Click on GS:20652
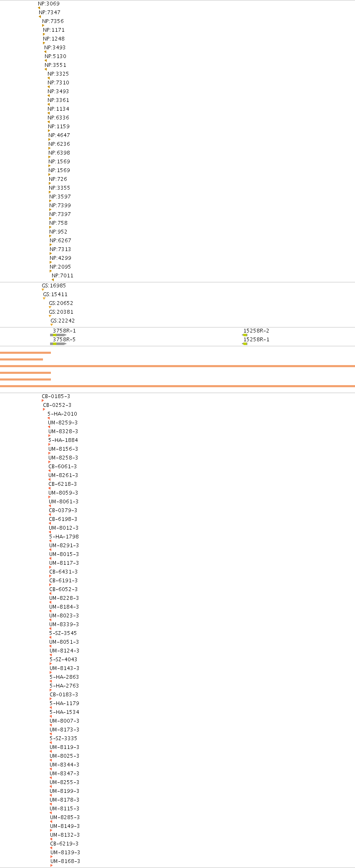 [x=61, y=303]
